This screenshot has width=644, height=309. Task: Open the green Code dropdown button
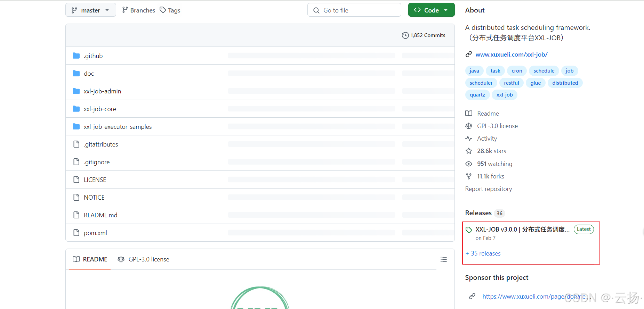coord(432,10)
